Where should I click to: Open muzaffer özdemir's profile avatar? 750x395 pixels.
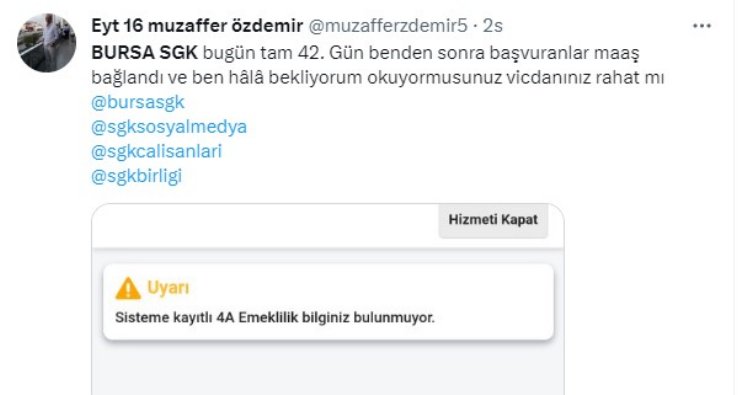46,43
